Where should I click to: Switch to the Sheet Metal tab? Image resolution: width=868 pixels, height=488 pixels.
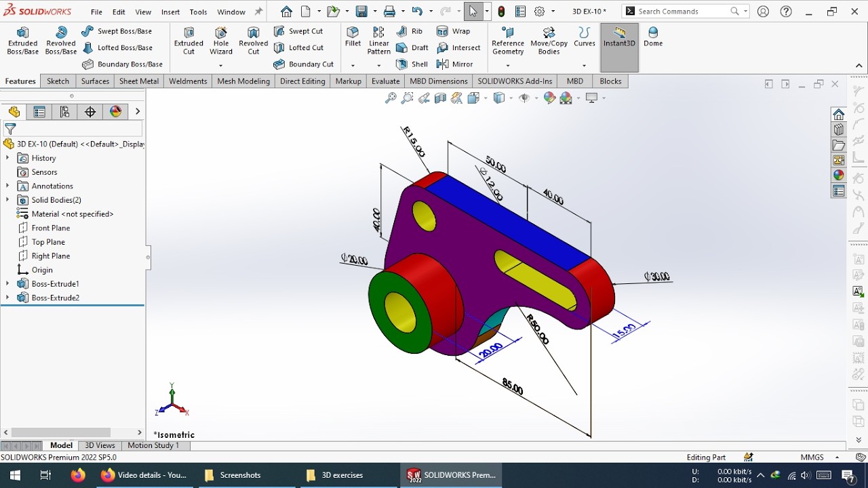click(139, 81)
